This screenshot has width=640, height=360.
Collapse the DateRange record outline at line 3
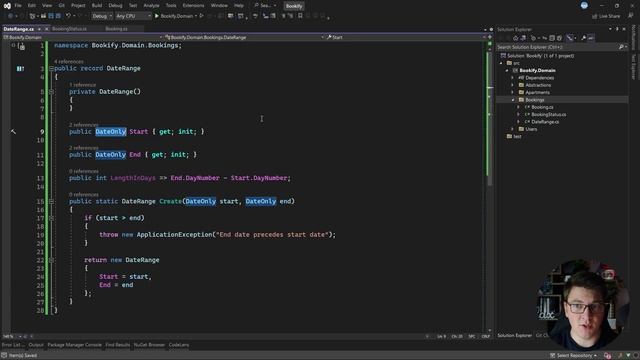tap(51, 69)
